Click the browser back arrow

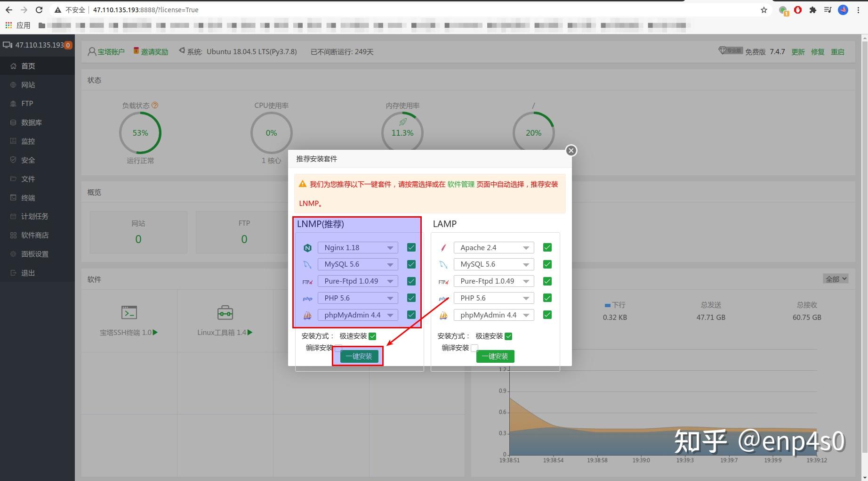tap(9, 10)
